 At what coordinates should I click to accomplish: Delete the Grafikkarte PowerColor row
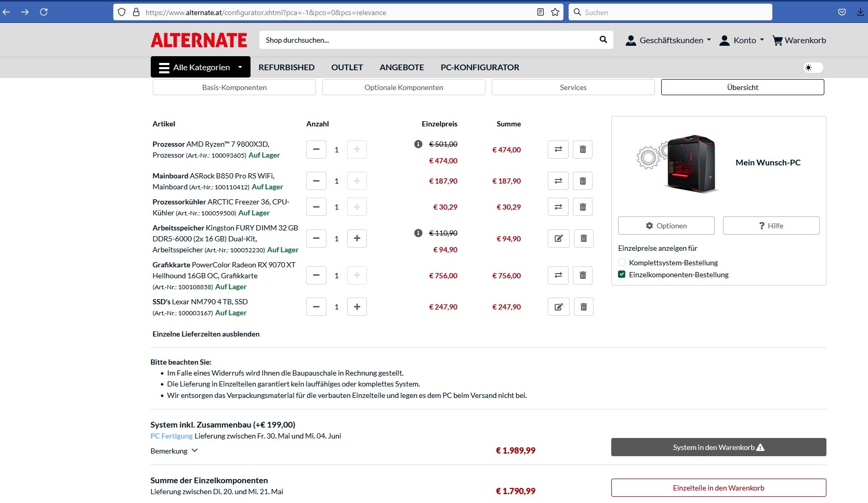point(583,276)
